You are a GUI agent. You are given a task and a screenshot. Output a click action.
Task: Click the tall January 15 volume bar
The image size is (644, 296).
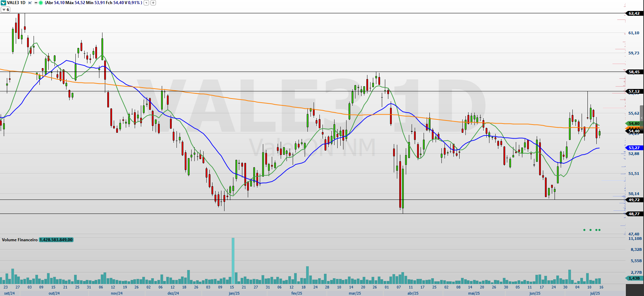(233, 261)
